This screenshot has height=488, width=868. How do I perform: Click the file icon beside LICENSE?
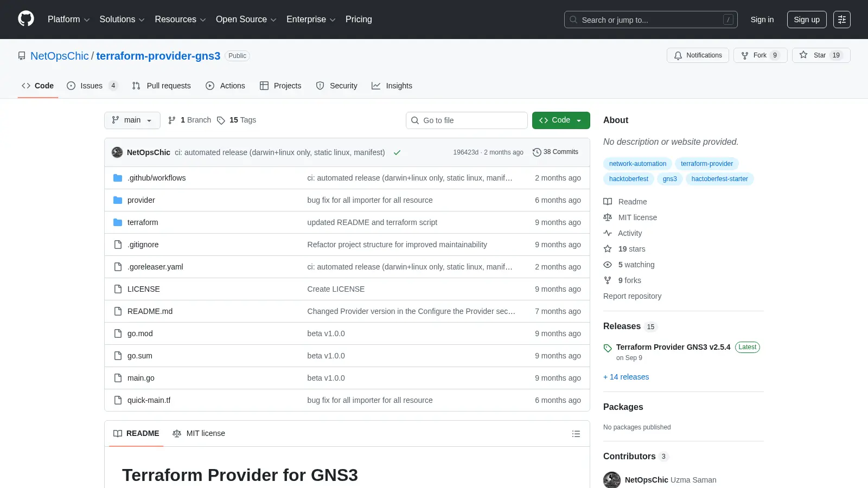(118, 289)
